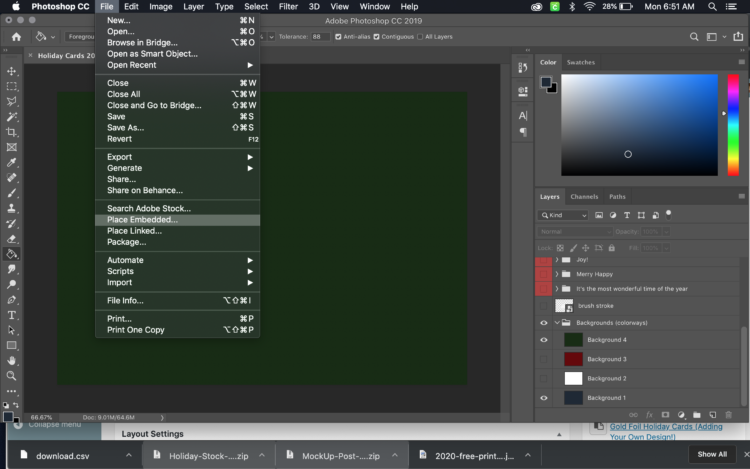Click the hue slider in Color panel
Viewport: 750px width, 469px height.
pyautogui.click(x=733, y=125)
